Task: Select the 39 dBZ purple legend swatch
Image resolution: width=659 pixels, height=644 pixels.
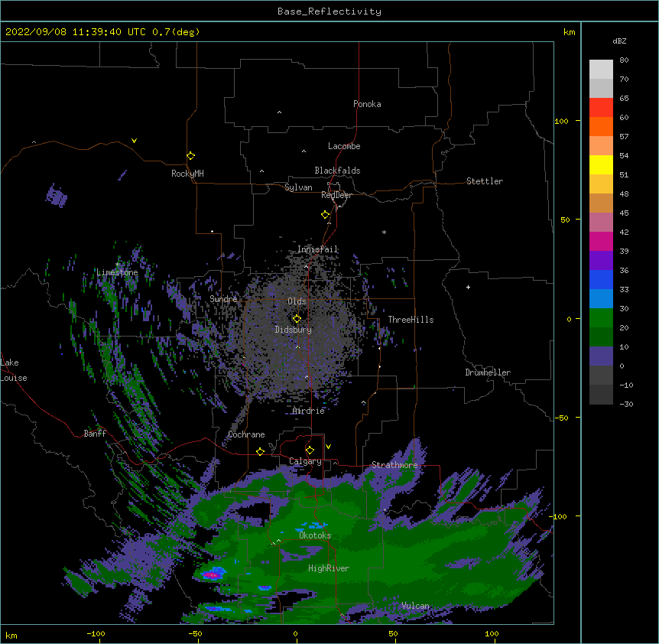Action: pos(601,260)
